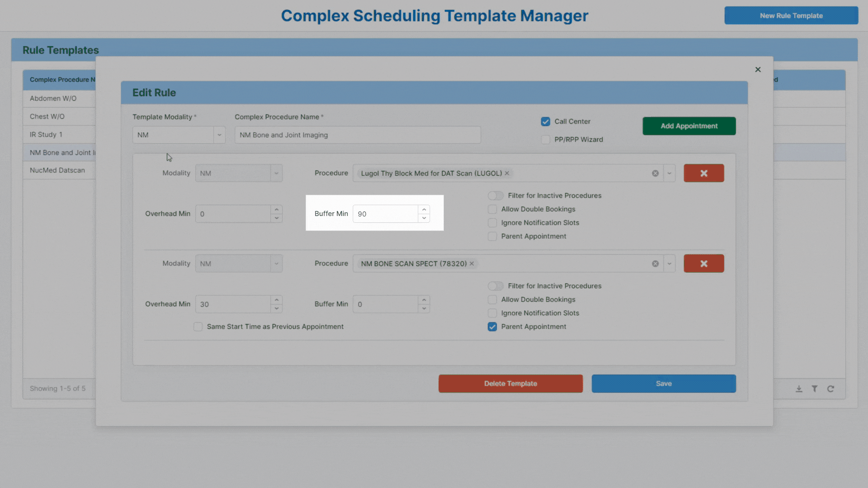
Task: Select the NucMed Datscan rule template
Action: click(x=57, y=170)
